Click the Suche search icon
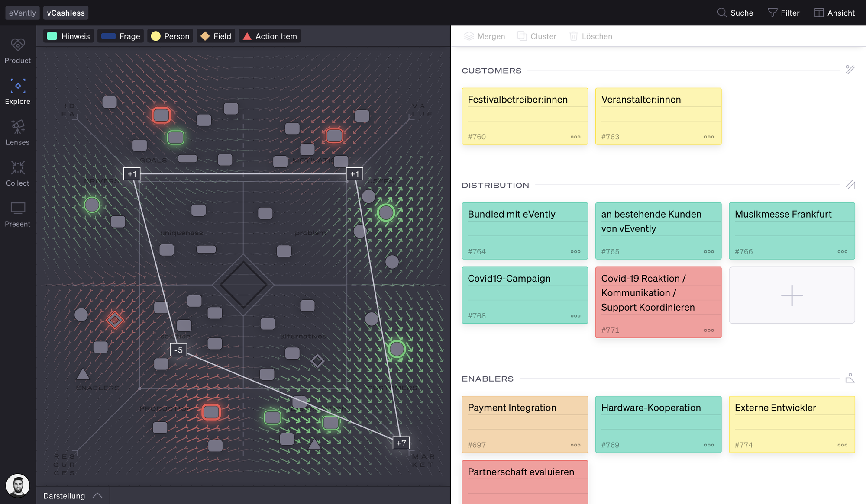Viewport: 866px width, 504px height. tap(721, 13)
